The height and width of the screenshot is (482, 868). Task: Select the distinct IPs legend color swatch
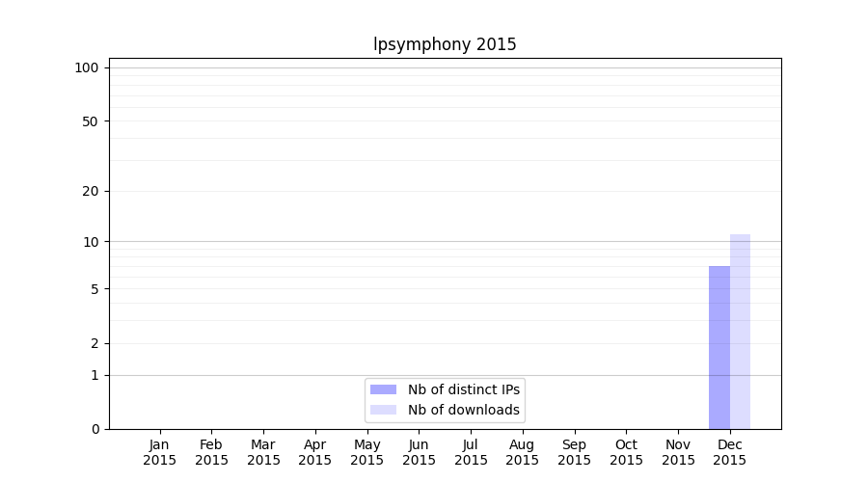point(383,389)
